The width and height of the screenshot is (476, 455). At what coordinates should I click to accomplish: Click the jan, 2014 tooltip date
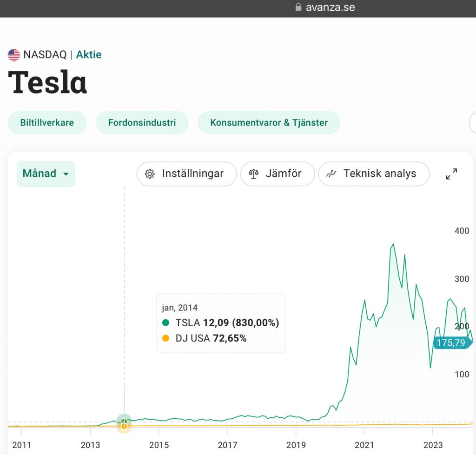[x=180, y=308]
